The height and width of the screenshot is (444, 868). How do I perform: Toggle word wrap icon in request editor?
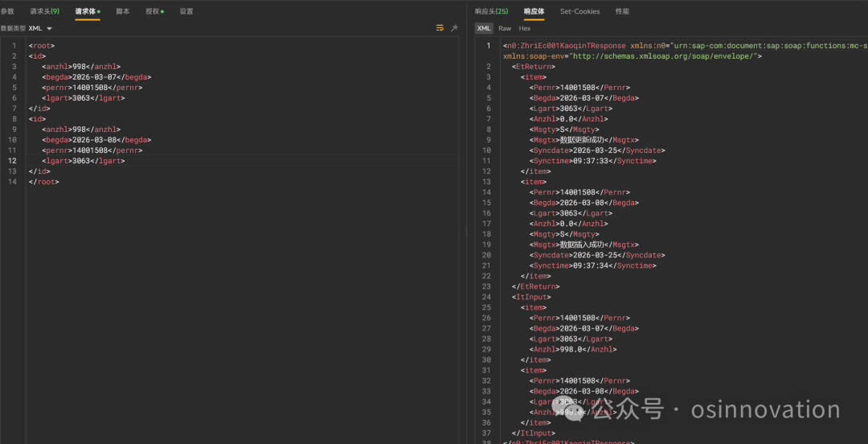tap(440, 27)
